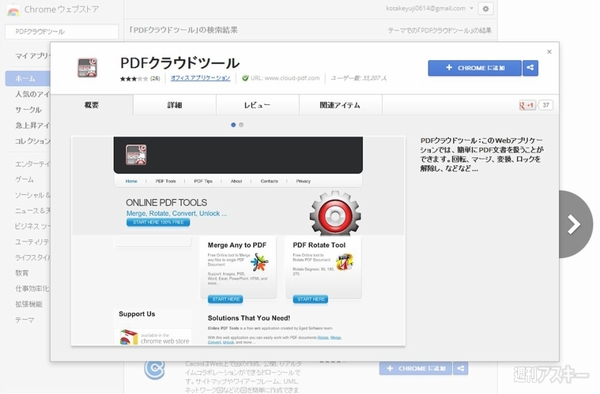Switch to the レビュー tab
This screenshot has width=600, height=394.
(x=258, y=105)
